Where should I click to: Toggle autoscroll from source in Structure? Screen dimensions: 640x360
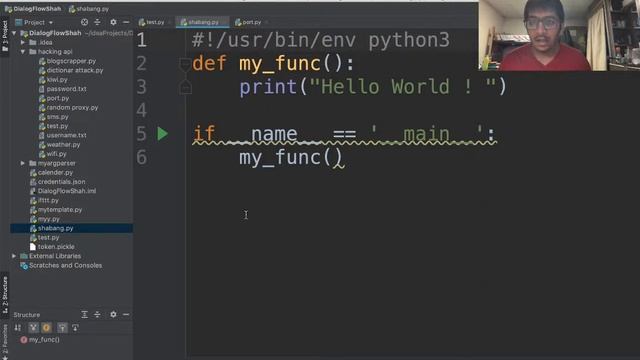[75, 328]
